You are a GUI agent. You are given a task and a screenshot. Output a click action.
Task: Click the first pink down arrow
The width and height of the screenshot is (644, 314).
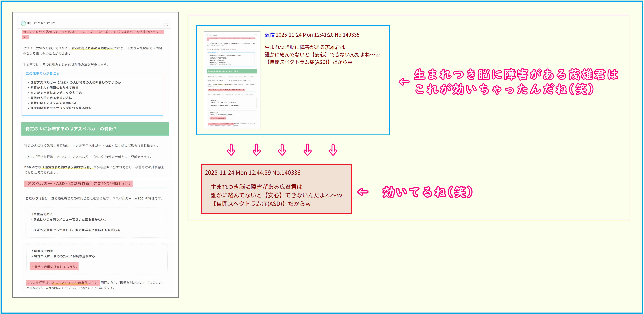point(231,149)
